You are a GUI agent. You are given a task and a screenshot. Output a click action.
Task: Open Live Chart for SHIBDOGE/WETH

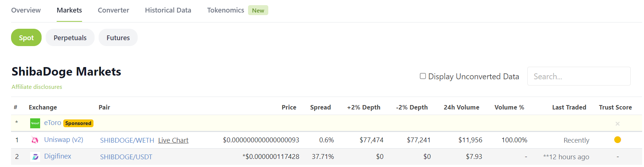pyautogui.click(x=173, y=140)
